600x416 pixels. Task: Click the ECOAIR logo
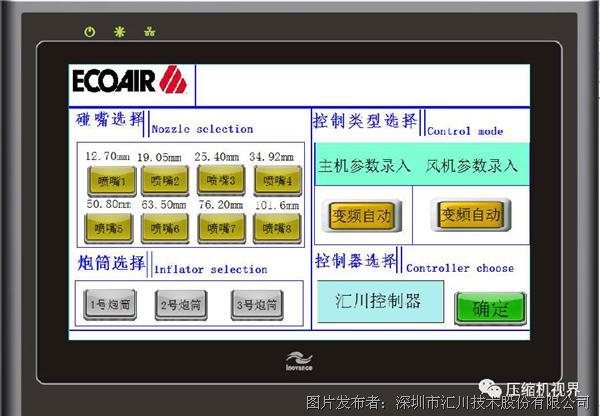click(128, 80)
